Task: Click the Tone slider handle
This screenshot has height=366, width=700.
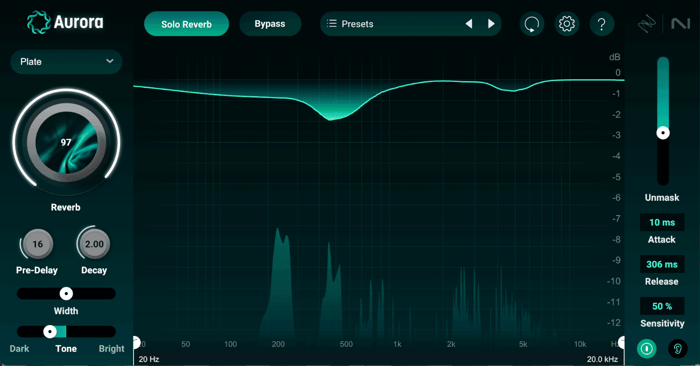Action: coord(50,332)
